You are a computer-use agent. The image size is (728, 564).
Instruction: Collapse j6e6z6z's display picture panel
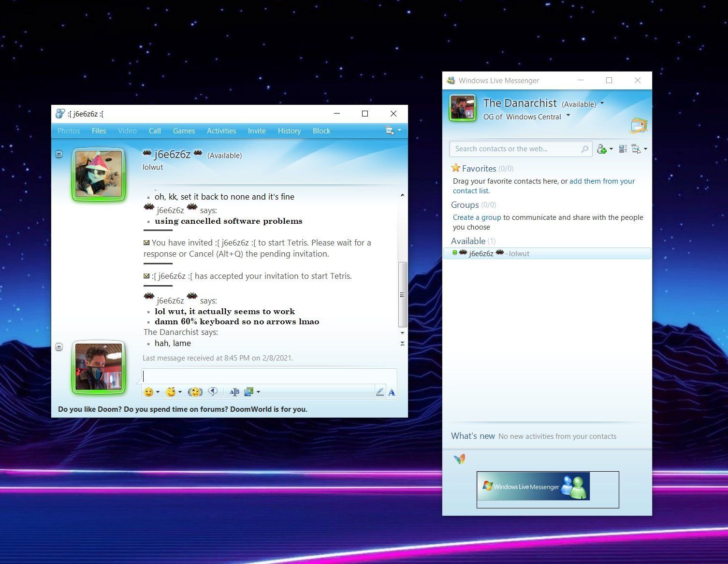point(58,154)
